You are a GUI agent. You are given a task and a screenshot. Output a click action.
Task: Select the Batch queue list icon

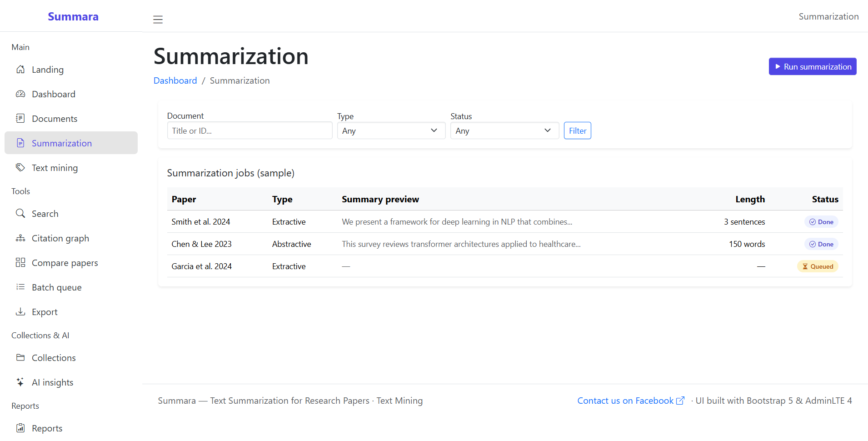tap(20, 287)
